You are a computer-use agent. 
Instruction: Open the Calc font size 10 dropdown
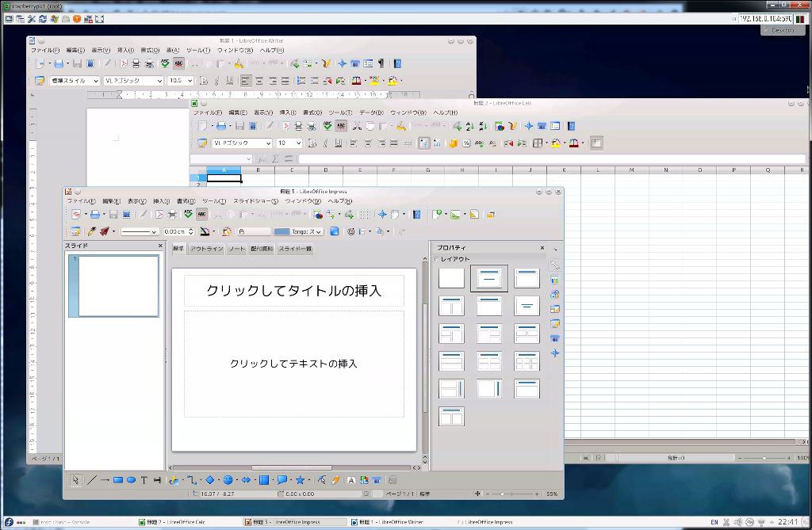(299, 143)
